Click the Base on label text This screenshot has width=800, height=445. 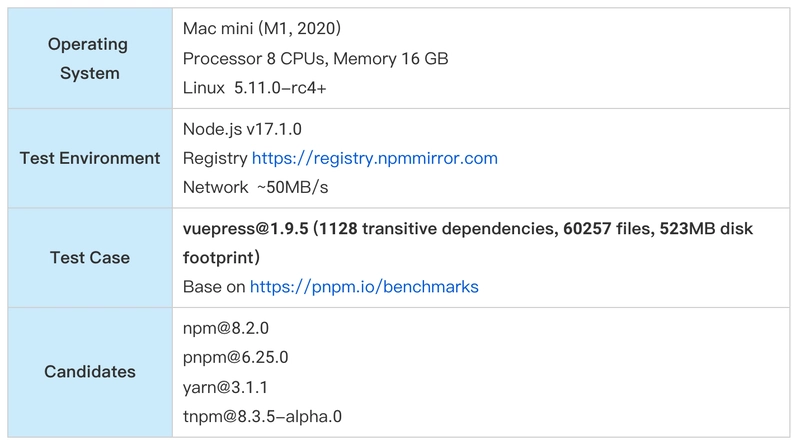tap(214, 287)
